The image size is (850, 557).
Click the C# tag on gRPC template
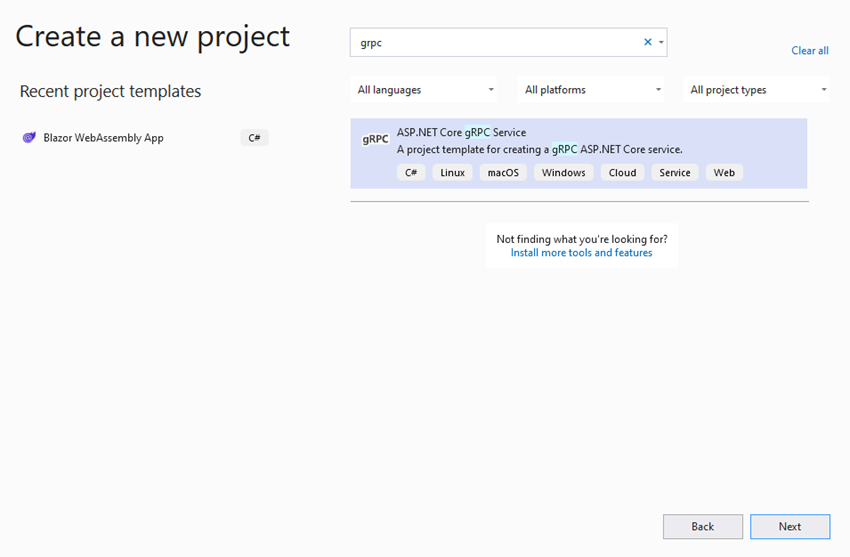tap(411, 172)
